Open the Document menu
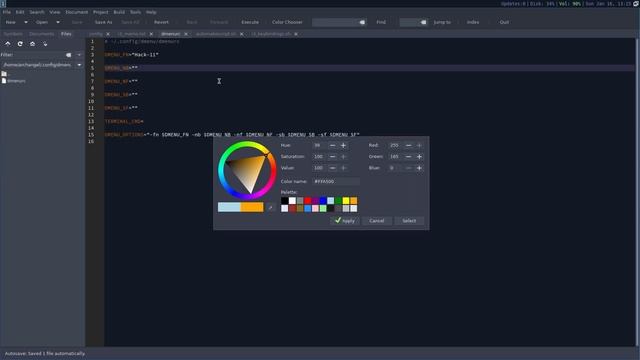 77,12
